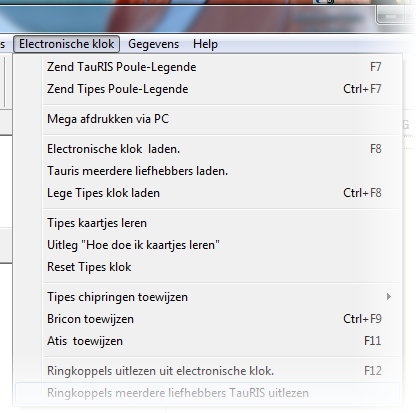The image size is (417, 413).
Task: Open the Gegevens menu
Action: coord(153,44)
